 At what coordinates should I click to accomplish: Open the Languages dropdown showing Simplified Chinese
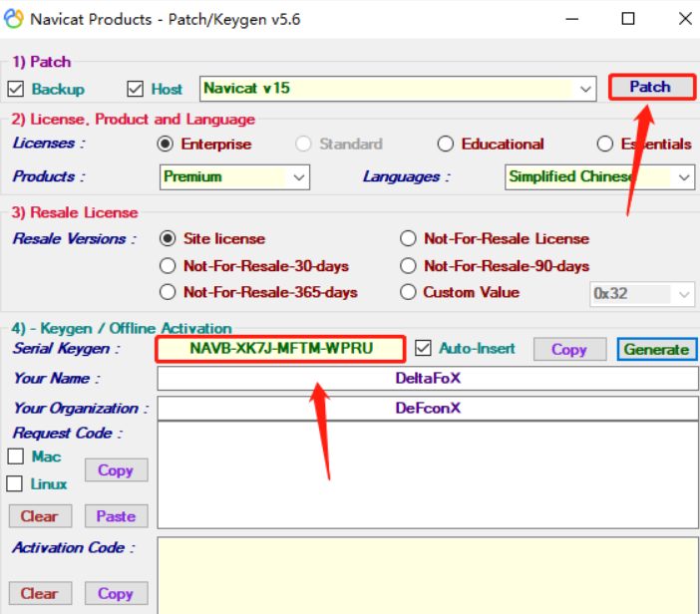599,177
